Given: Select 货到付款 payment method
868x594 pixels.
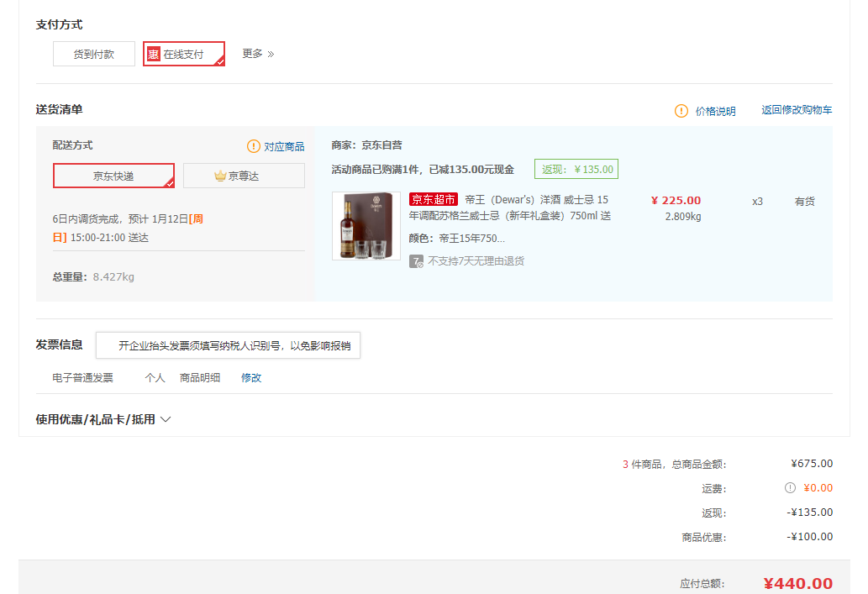Looking at the screenshot, I should click(94, 54).
